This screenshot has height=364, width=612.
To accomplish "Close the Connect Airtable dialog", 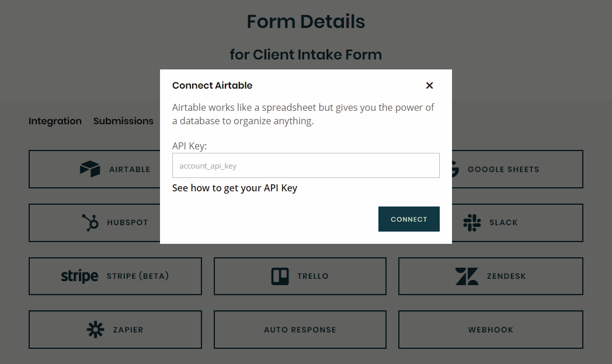I will click(429, 85).
